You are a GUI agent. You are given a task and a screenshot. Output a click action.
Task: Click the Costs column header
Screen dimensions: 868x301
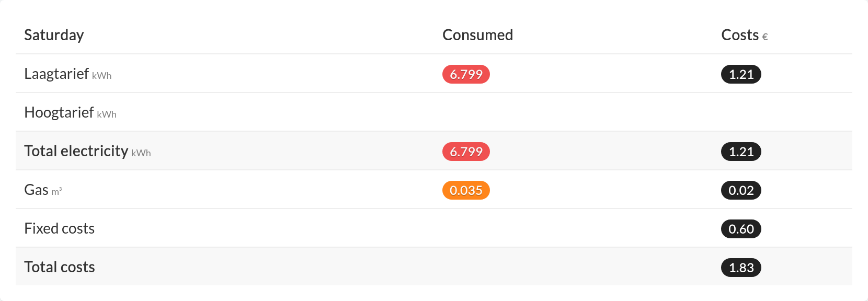click(x=739, y=35)
